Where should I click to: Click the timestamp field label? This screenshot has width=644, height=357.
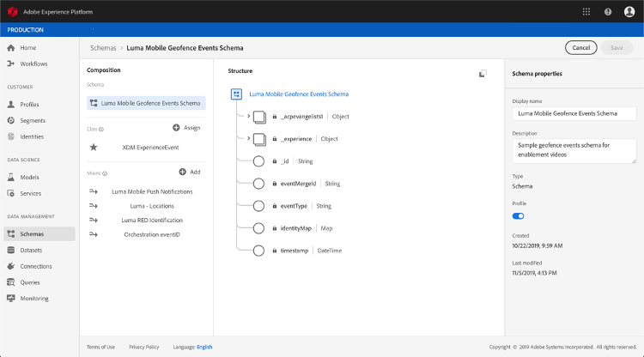coord(294,251)
